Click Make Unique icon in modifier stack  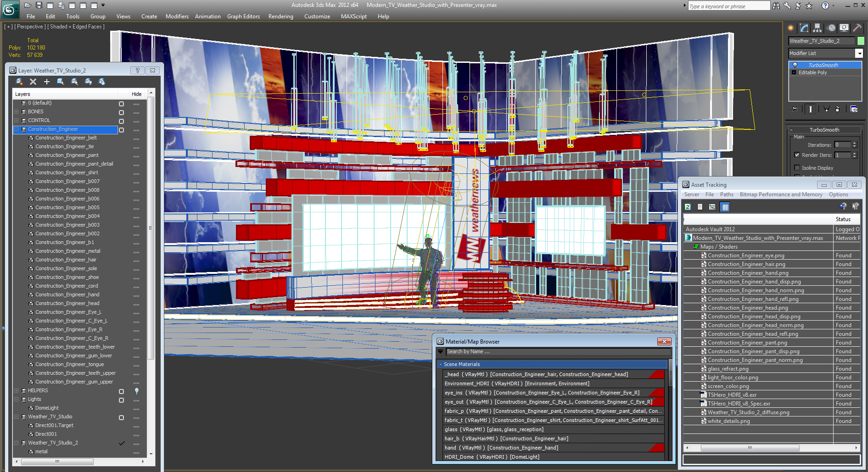tap(826, 109)
